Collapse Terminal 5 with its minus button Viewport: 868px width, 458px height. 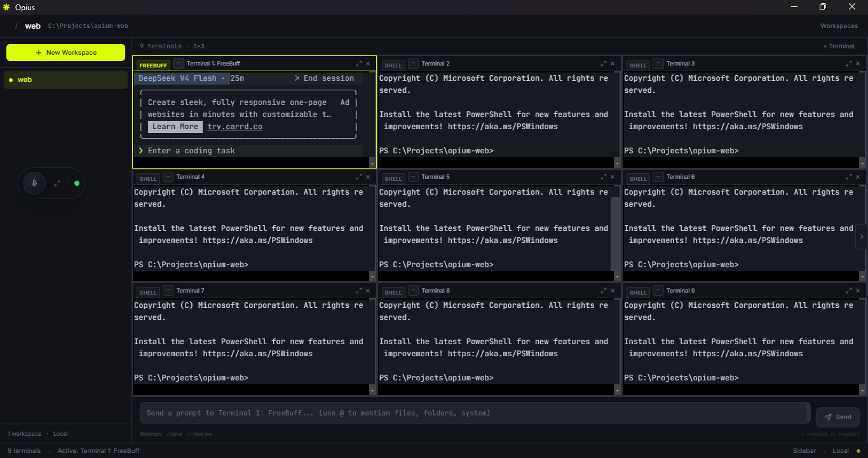(414, 177)
